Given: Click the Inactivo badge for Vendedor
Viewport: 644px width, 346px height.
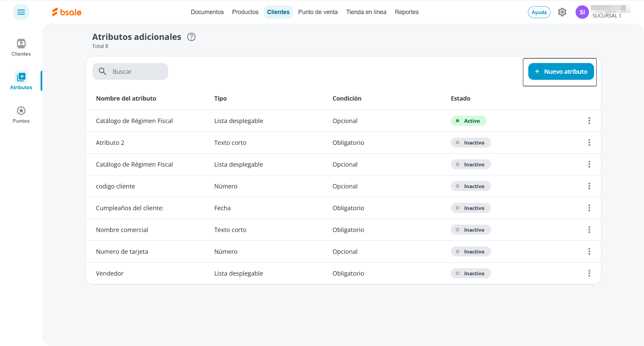Looking at the screenshot, I should point(471,273).
